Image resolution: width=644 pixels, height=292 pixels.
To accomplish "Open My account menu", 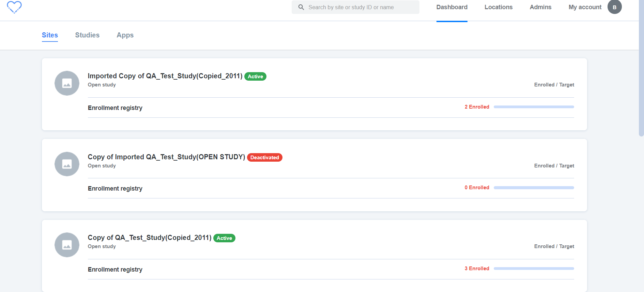I will point(585,7).
